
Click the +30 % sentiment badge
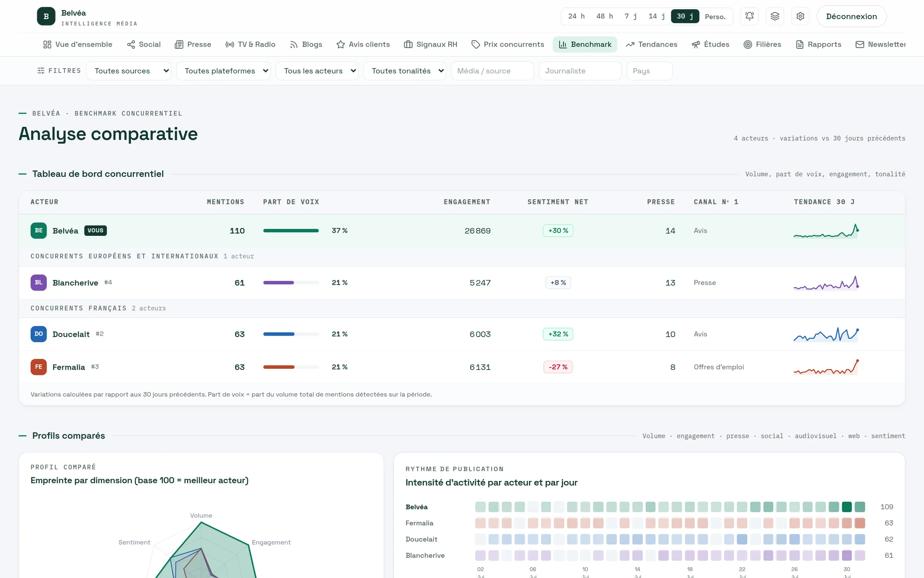pos(558,230)
